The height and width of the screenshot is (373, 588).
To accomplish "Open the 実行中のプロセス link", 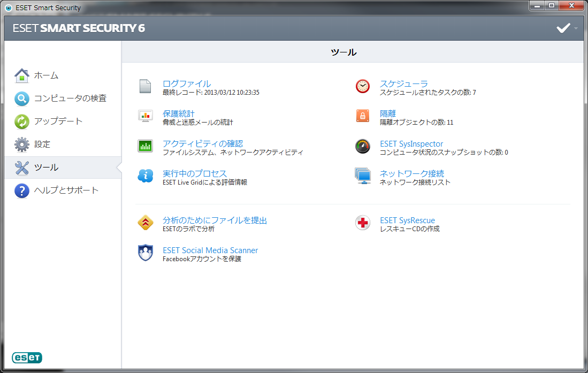I will coord(195,173).
